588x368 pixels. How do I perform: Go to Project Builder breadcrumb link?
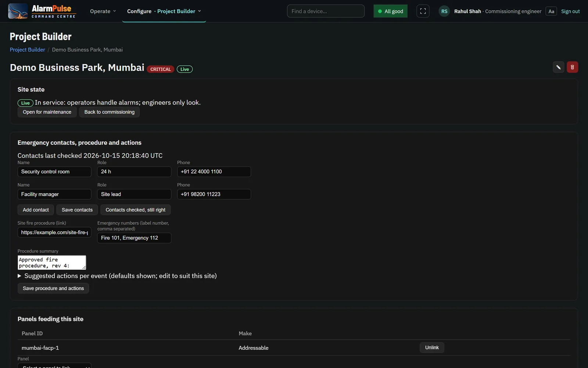(28, 50)
